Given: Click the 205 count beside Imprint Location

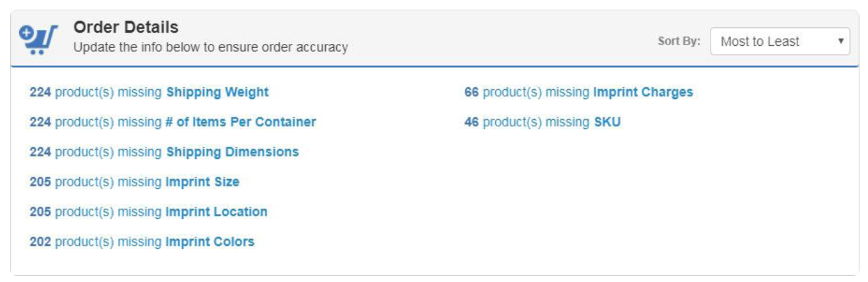Looking at the screenshot, I should point(40,212).
